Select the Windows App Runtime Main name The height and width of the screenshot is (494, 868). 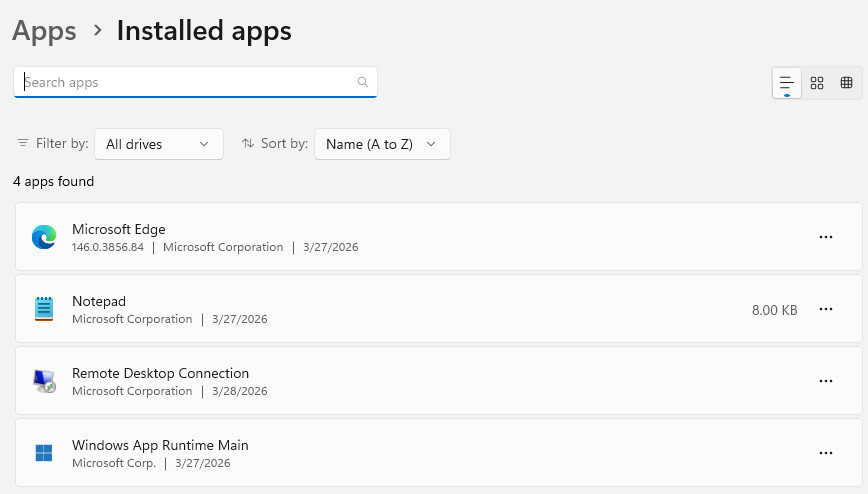tap(160, 445)
